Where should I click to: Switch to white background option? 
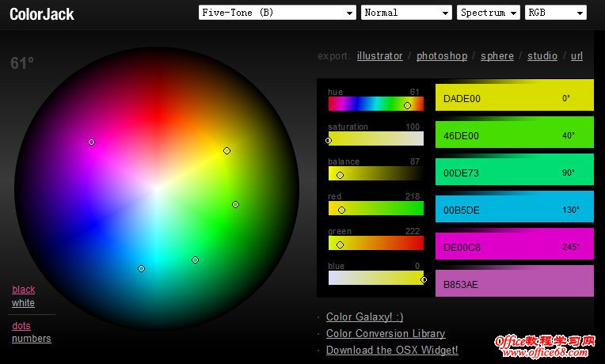tap(23, 303)
